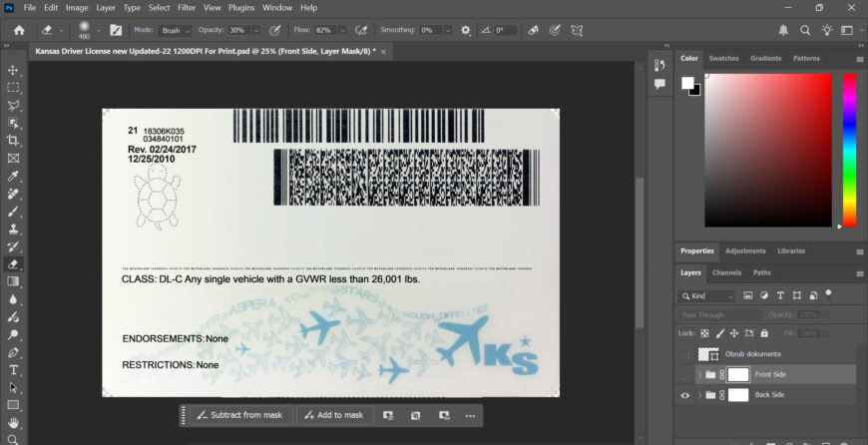Open the layer filter Kind dropdown
Viewport: 868px width, 445px height.
(x=707, y=296)
